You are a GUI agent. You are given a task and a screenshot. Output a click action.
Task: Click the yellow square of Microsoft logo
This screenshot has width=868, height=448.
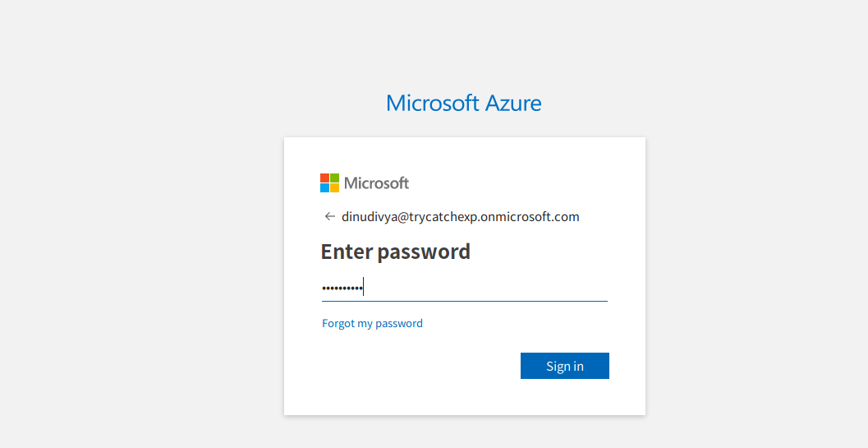point(334,188)
